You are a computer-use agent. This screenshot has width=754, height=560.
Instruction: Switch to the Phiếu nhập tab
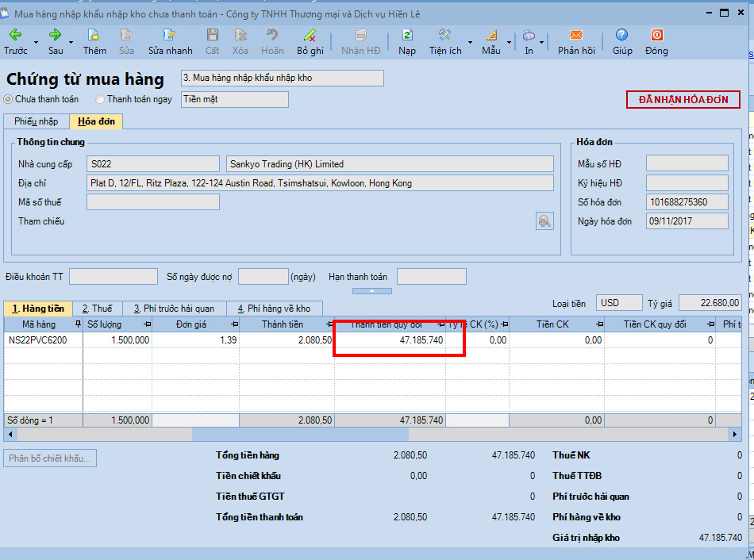[x=36, y=121]
